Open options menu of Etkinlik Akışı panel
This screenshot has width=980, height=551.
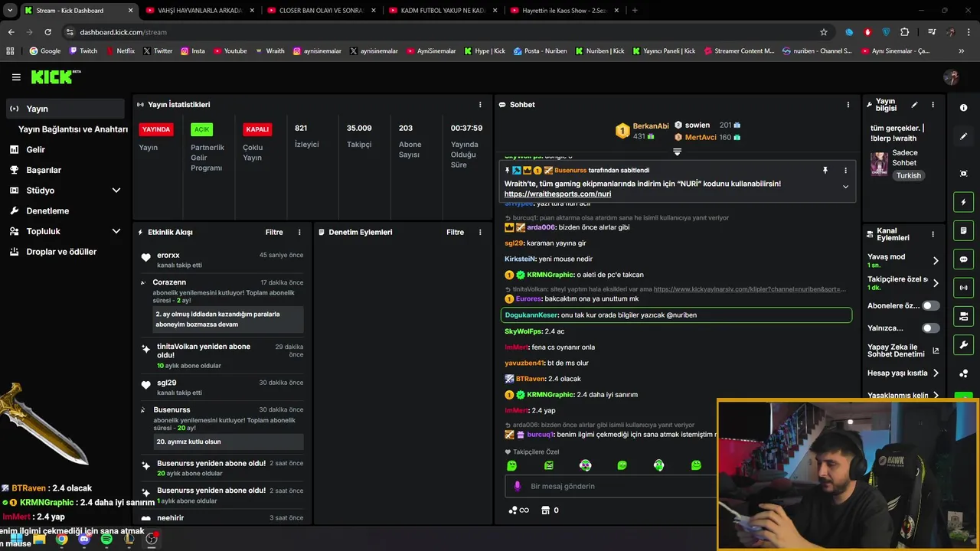[299, 232]
